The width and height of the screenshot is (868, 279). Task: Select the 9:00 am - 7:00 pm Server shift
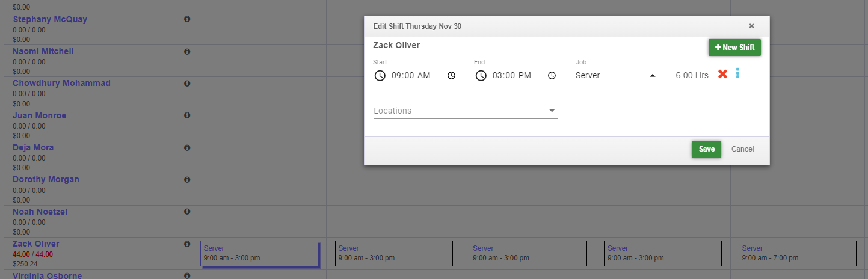(x=797, y=253)
